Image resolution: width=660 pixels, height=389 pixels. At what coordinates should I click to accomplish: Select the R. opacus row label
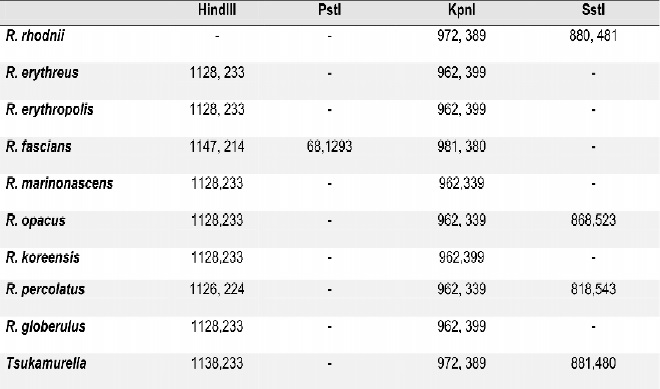pos(36,221)
